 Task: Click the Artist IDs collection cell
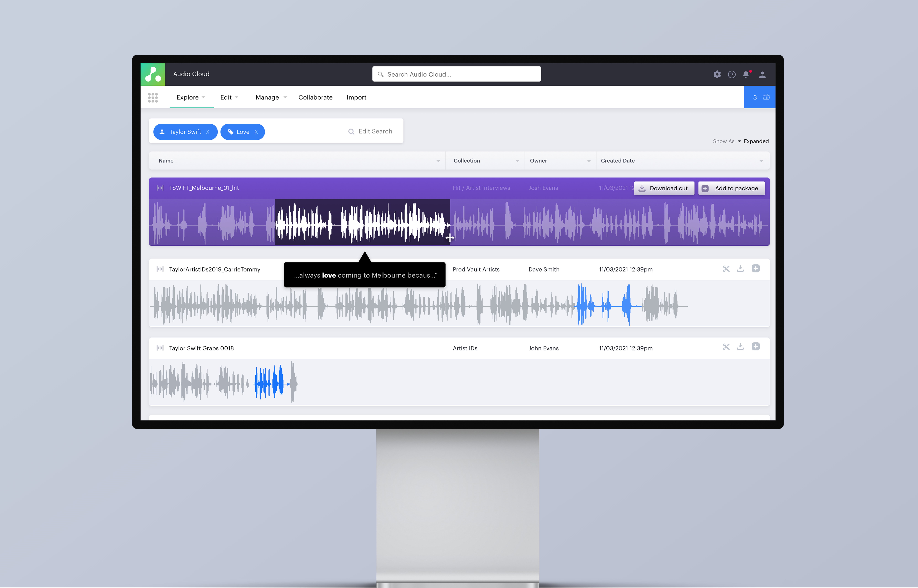click(x=465, y=348)
